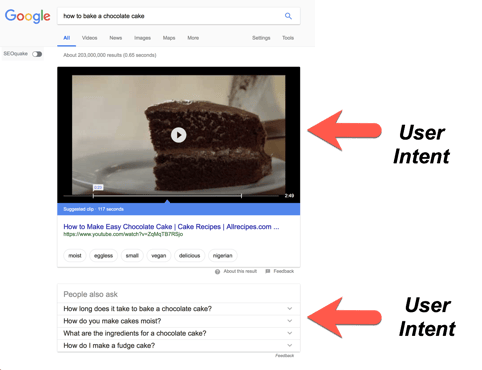Expand 'How do you make cakes moist?'

[179, 321]
